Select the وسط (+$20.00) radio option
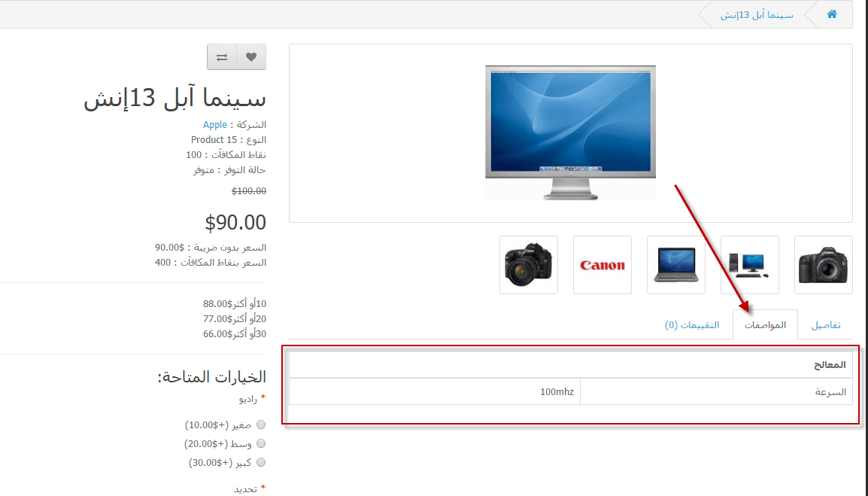The image size is (868, 496). click(x=261, y=443)
